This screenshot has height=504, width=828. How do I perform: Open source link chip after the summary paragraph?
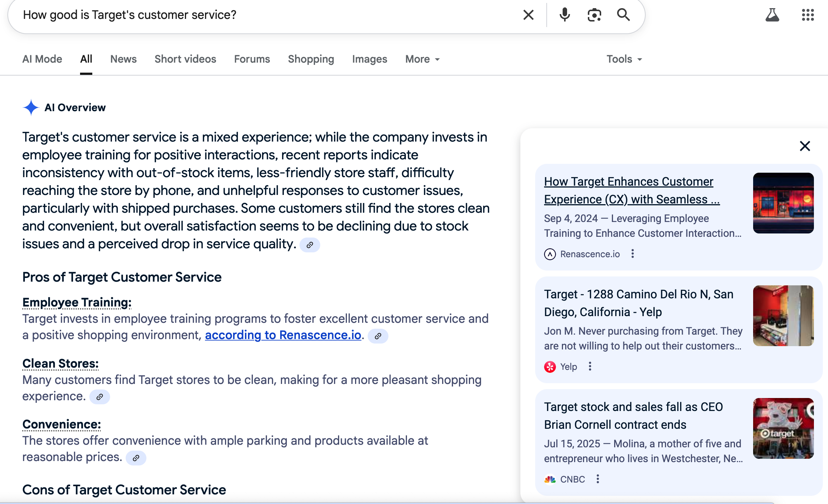point(310,245)
